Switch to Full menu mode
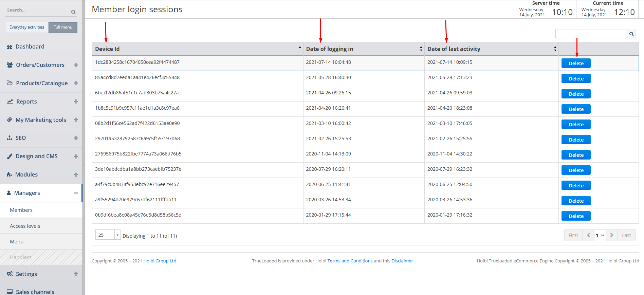 (x=63, y=27)
